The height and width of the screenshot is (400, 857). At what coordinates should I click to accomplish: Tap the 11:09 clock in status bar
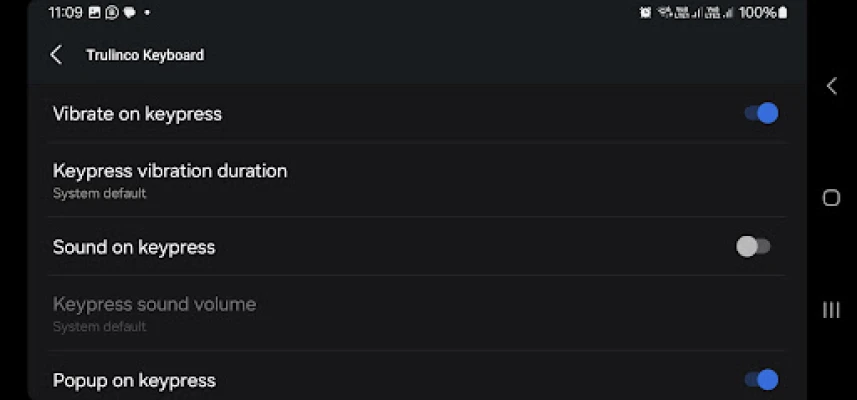(65, 13)
